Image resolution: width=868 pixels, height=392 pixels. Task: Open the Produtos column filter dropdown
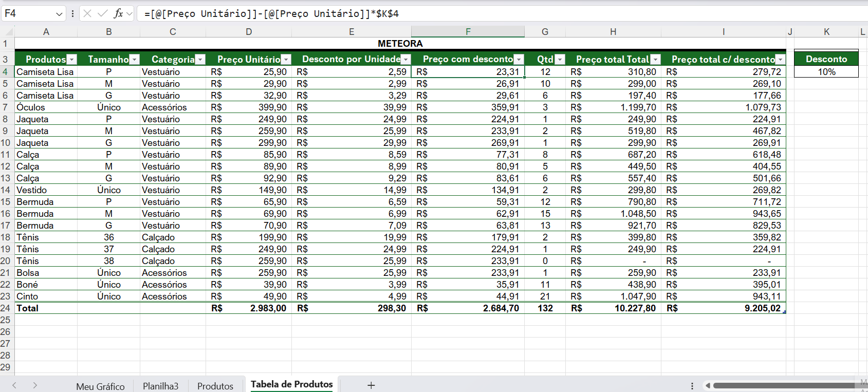tap(72, 60)
